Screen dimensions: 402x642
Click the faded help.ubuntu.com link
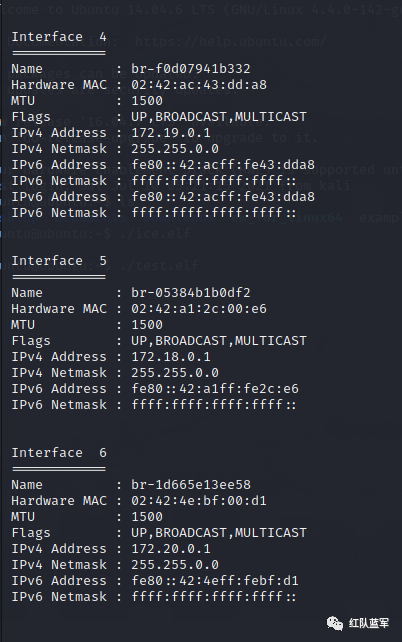(230, 41)
